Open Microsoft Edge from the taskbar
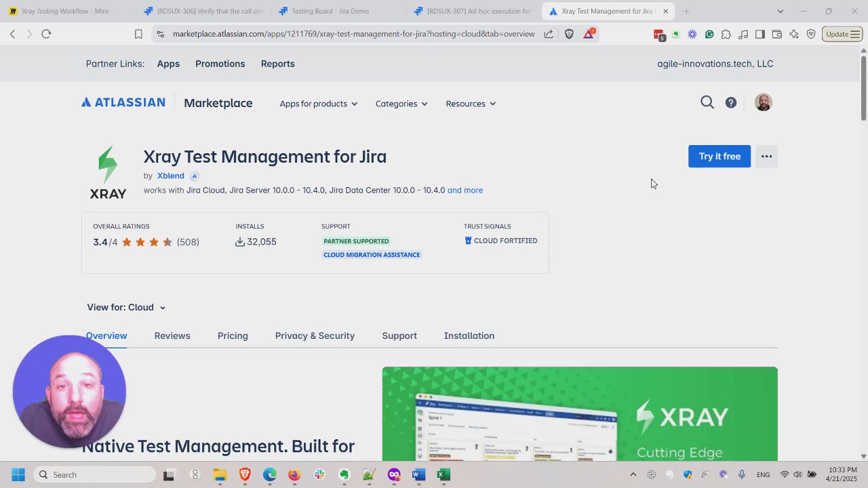The width and height of the screenshot is (868, 488). pyautogui.click(x=270, y=474)
